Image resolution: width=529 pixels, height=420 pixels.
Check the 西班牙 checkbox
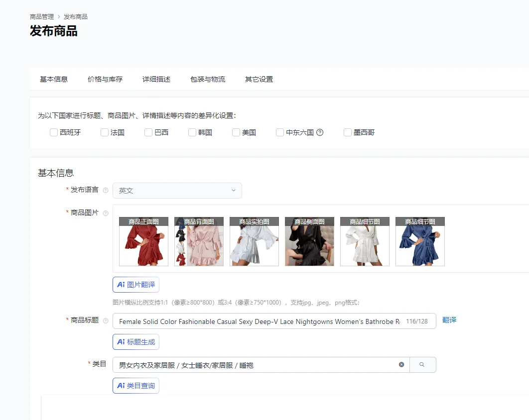point(54,132)
